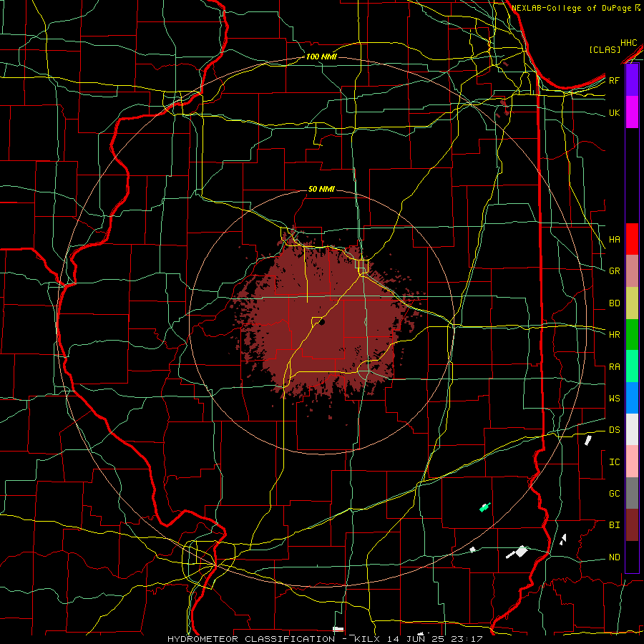Pick the brown BI biological swatch
This screenshot has height=644, width=644.
pos(632,525)
